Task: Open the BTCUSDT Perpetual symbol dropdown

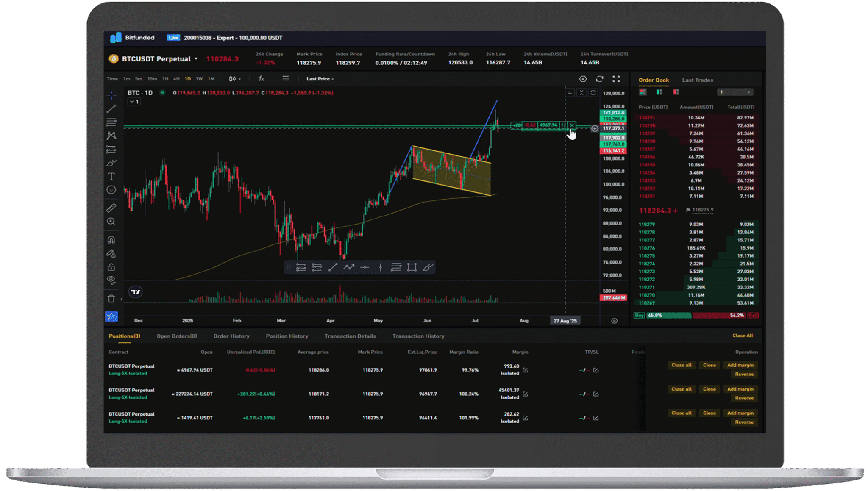Action: pos(196,59)
